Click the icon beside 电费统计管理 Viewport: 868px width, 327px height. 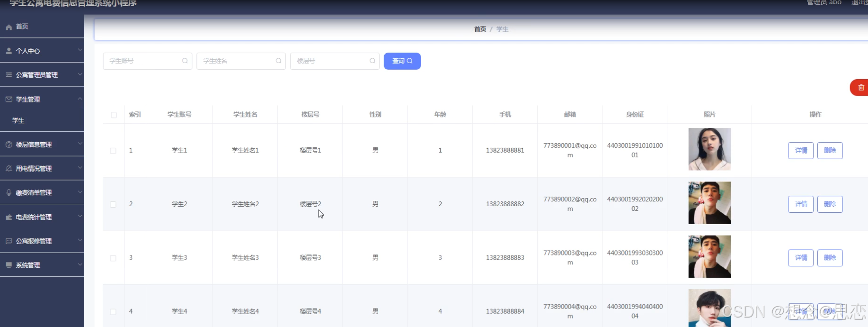tap(9, 217)
